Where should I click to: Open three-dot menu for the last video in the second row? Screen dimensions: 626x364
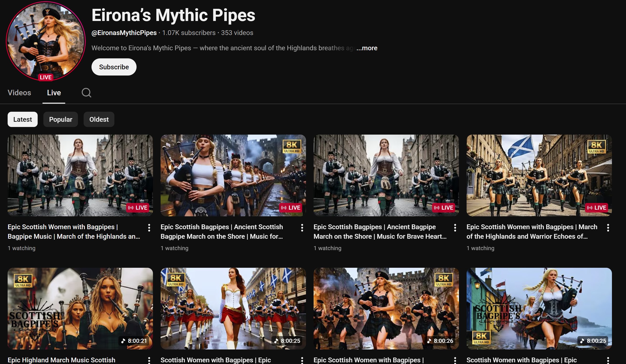click(608, 360)
